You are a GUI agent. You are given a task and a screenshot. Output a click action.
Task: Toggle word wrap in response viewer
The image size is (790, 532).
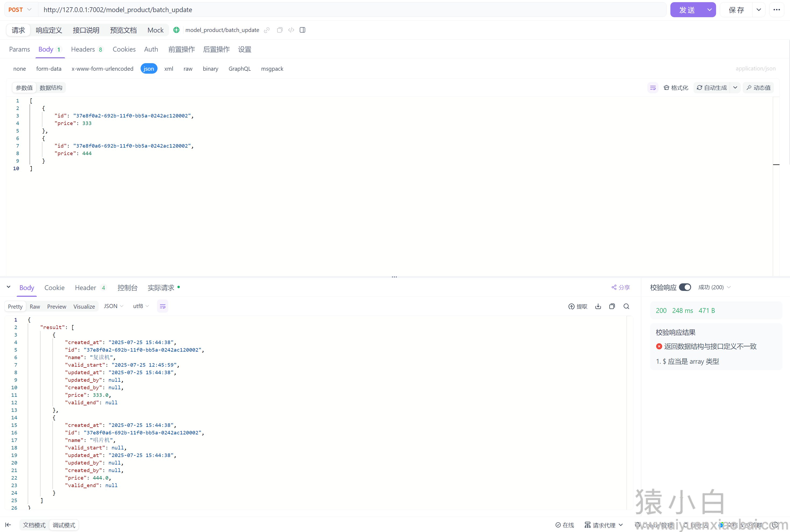pyautogui.click(x=162, y=306)
